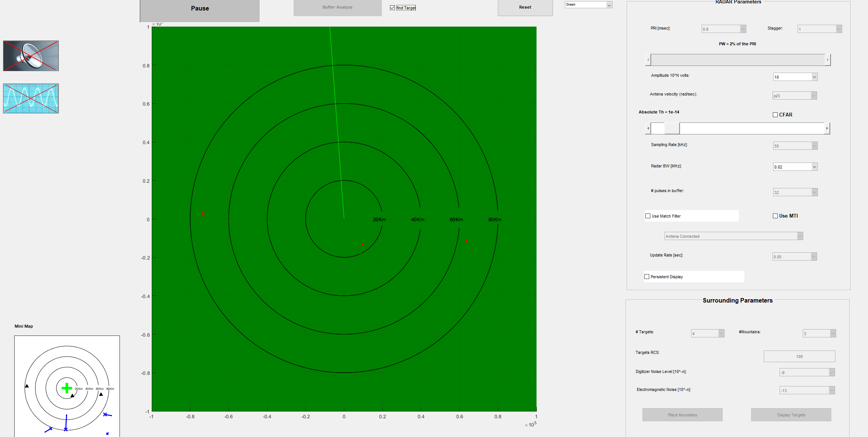Click the Absolute Th slider thumb
The height and width of the screenshot is (437, 868).
point(672,128)
